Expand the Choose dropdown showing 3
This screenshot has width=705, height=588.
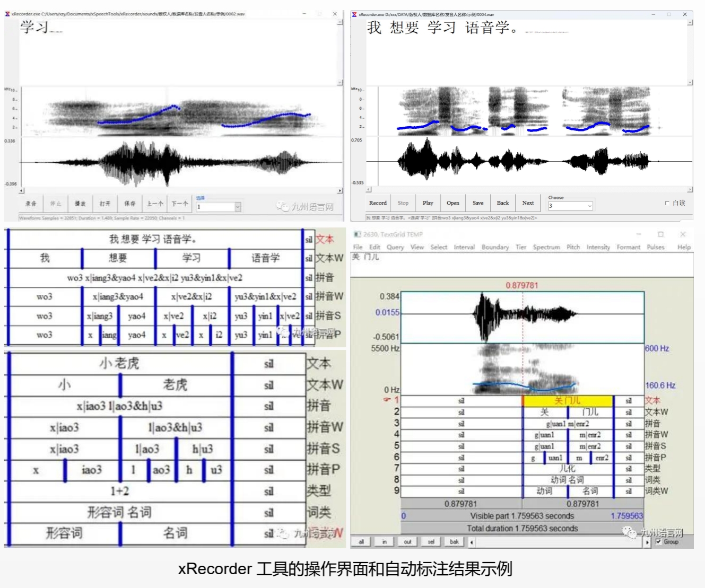589,206
